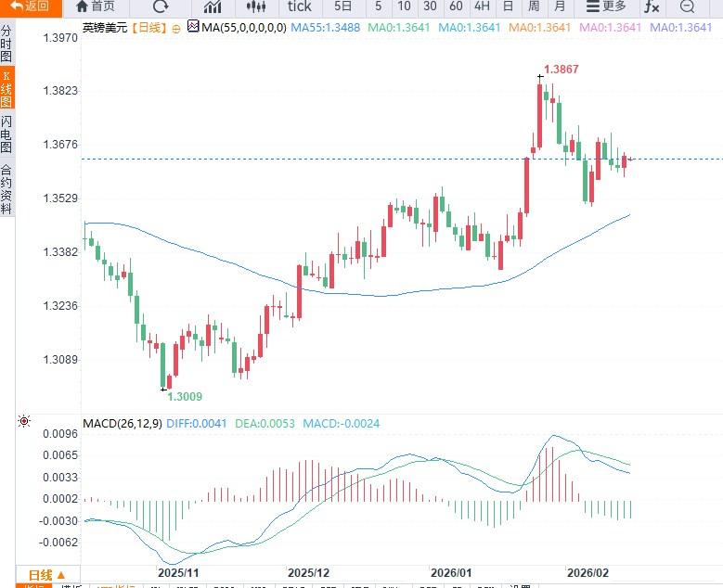Open the 日线 period dropdown at bottom
This screenshot has height=588, width=723.
click(47, 575)
